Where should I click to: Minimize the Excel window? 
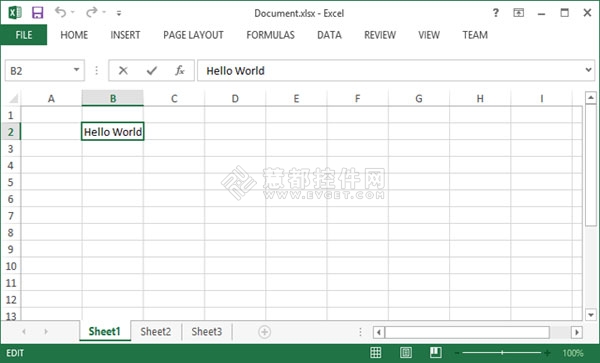[541, 13]
